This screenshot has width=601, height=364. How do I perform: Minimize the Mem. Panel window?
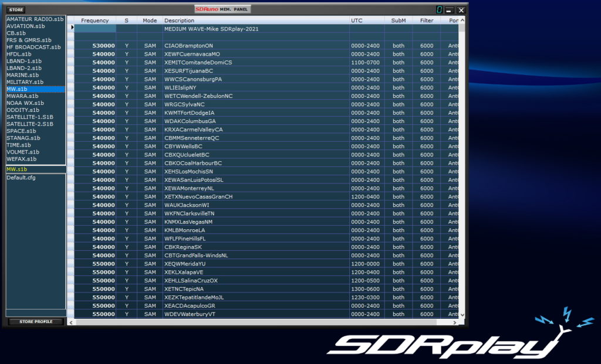450,10
